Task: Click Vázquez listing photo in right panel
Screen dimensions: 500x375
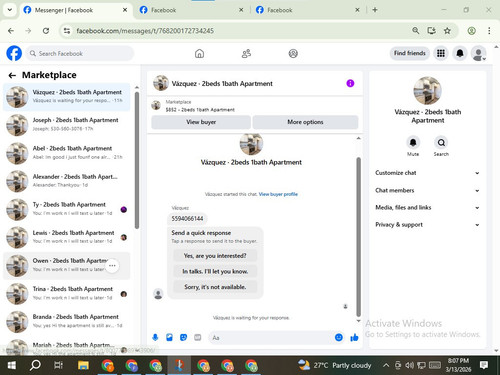Action: [428, 91]
